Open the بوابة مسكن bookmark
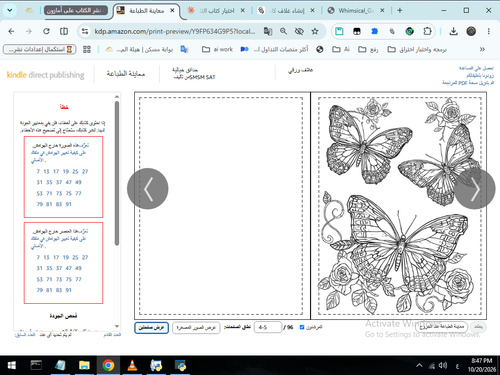Screen dimensions: 500x375 [x=139, y=49]
